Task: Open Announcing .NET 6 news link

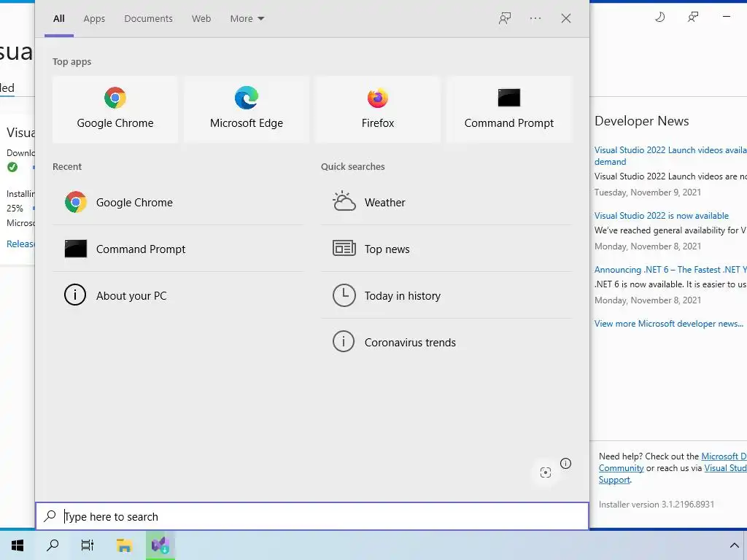Action: [x=670, y=270]
